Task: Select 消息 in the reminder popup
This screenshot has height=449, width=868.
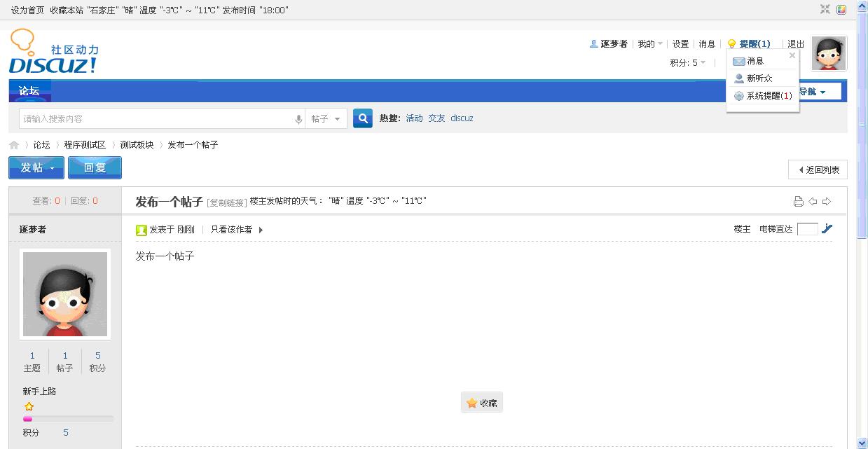Action: tap(755, 61)
